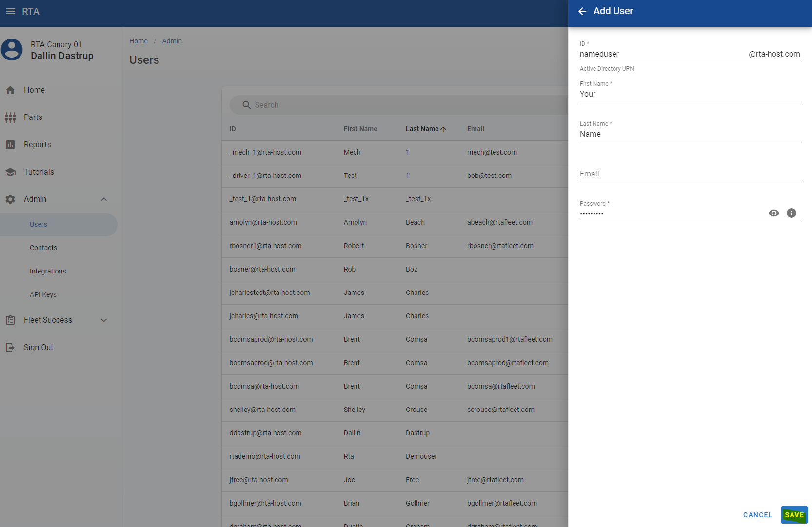Click the Email input field
The image size is (812, 527).
click(x=689, y=174)
